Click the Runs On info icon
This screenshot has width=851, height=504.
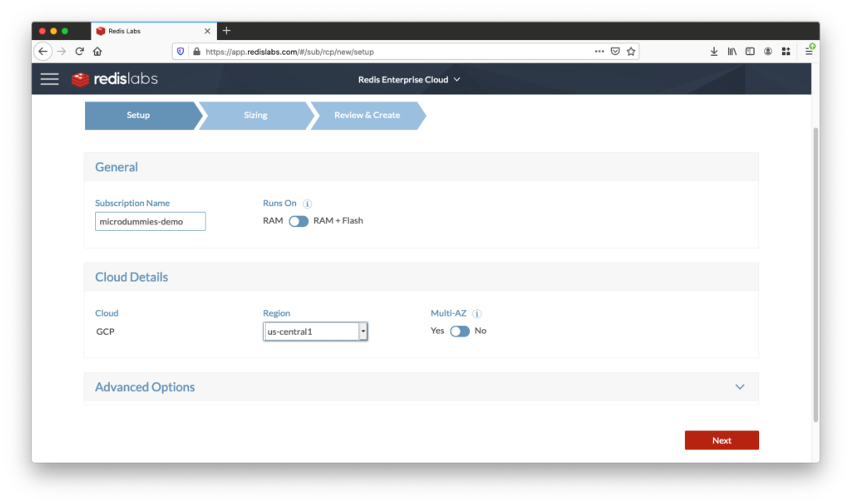(307, 204)
